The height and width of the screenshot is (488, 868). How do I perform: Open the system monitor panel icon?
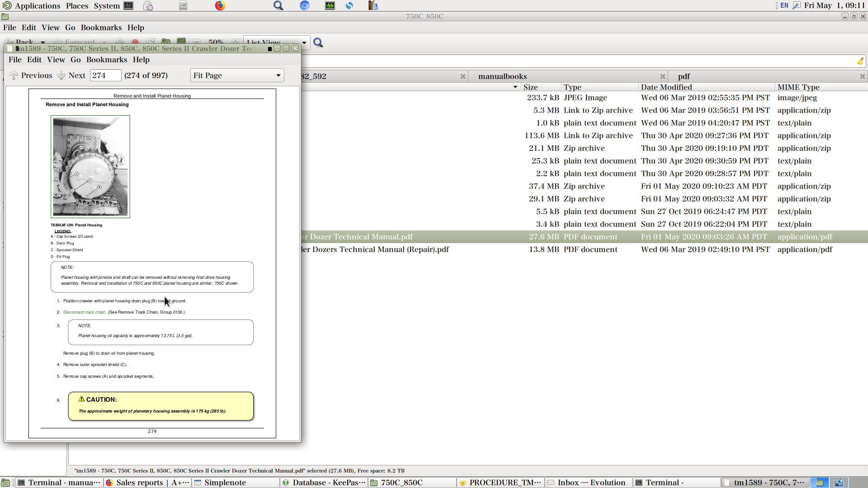tap(330, 5)
